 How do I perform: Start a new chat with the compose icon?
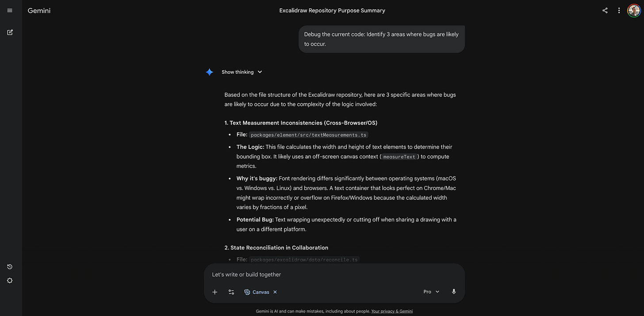click(x=10, y=32)
